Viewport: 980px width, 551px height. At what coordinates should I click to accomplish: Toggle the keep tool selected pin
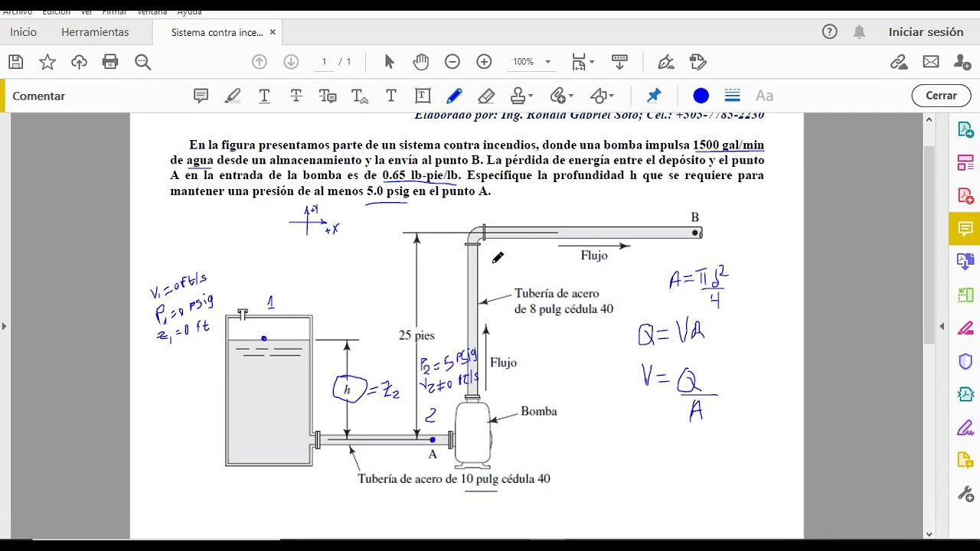654,96
